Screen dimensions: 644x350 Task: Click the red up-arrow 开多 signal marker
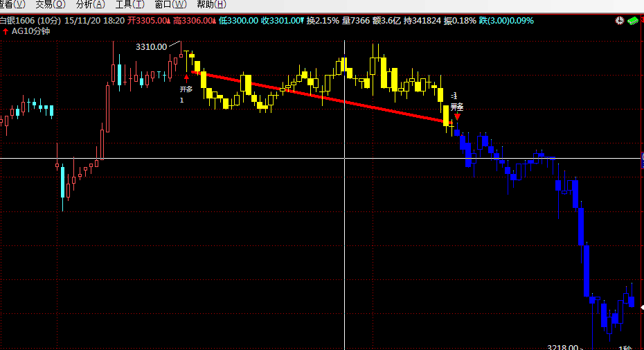(x=186, y=78)
